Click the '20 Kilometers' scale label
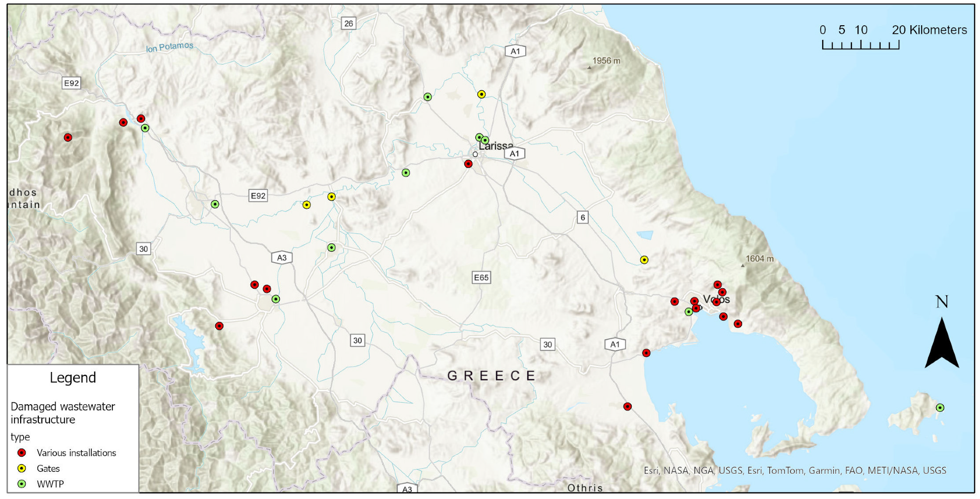Viewport: 980px width, 499px height. tap(930, 30)
